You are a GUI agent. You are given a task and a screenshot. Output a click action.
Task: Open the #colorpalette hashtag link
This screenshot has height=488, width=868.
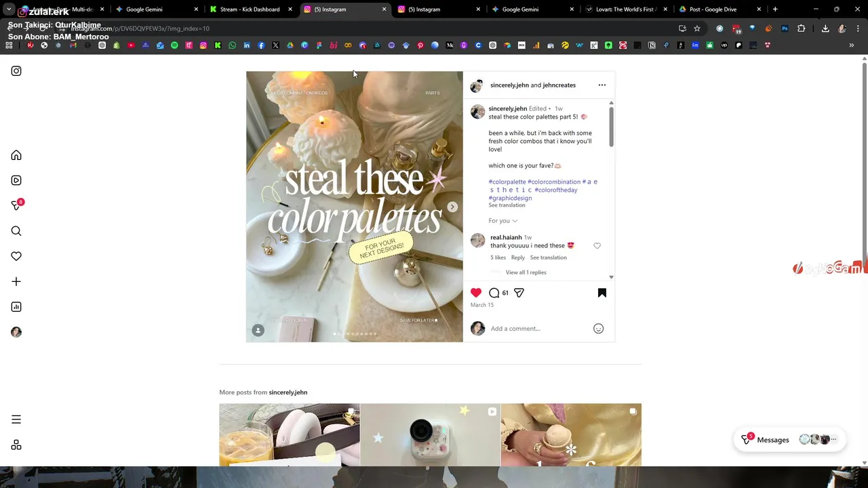(x=507, y=182)
